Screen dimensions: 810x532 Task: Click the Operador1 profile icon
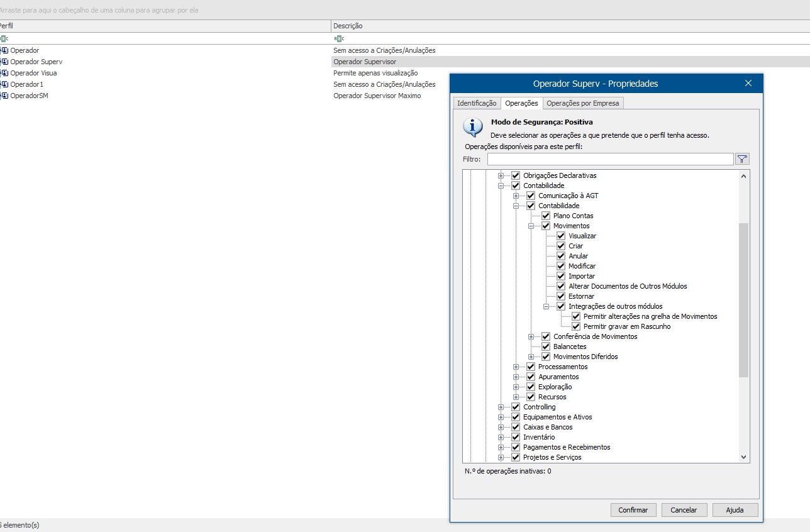tap(4, 84)
